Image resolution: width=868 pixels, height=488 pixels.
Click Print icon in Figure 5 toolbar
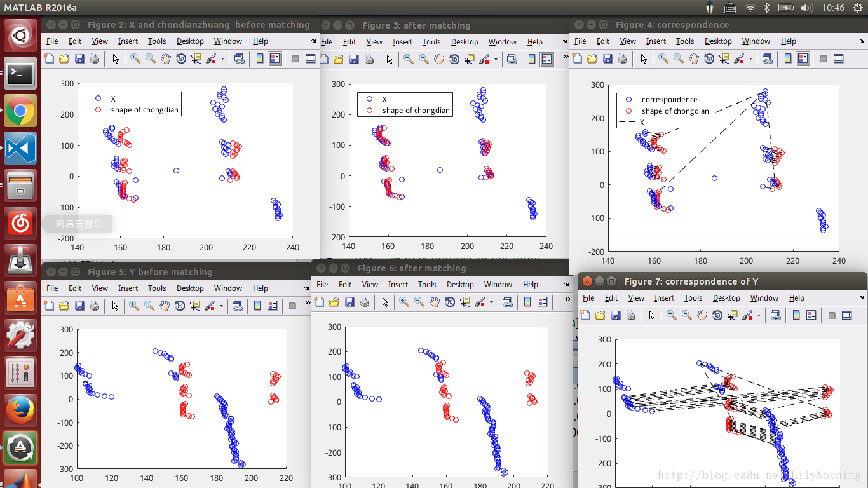[95, 306]
